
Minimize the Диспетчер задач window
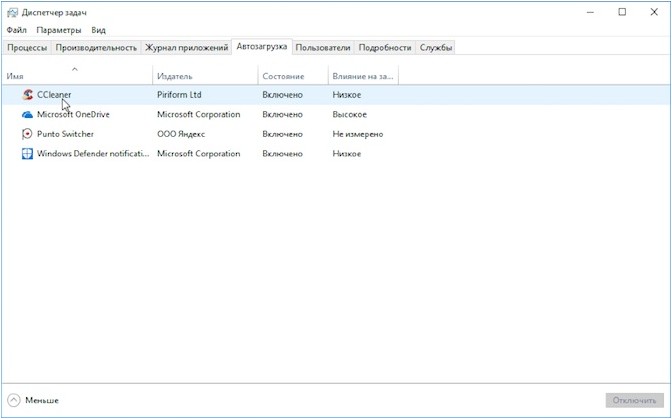pyautogui.click(x=591, y=12)
